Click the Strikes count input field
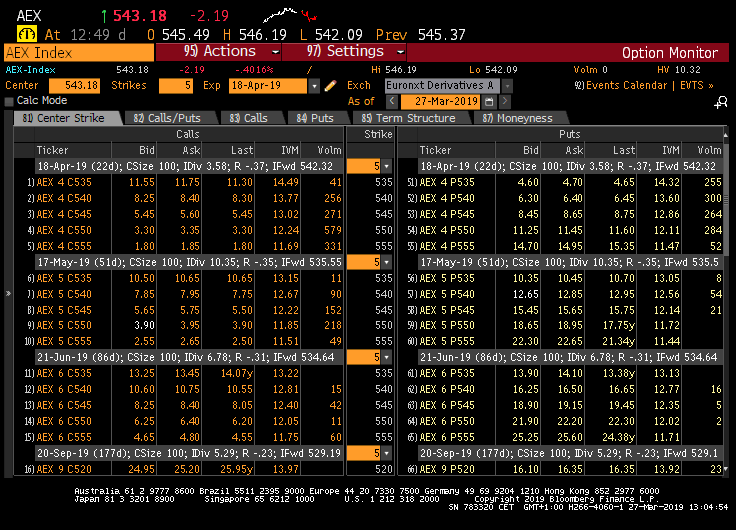Image resolution: width=736 pixels, height=530 pixels. 176,86
